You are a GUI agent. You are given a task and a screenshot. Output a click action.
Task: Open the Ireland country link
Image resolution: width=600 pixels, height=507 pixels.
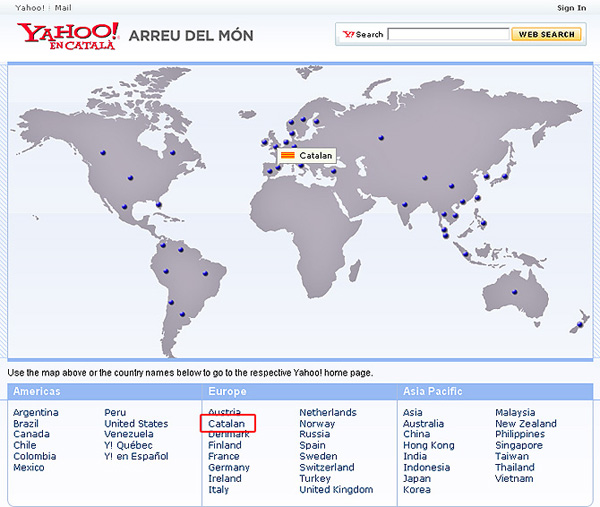[x=225, y=478]
